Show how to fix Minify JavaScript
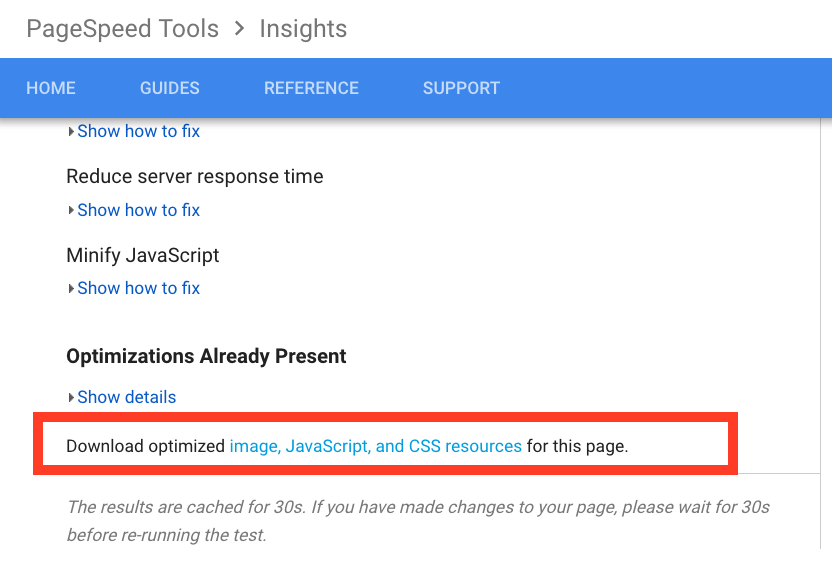Image resolution: width=832 pixels, height=582 pixels. point(138,288)
